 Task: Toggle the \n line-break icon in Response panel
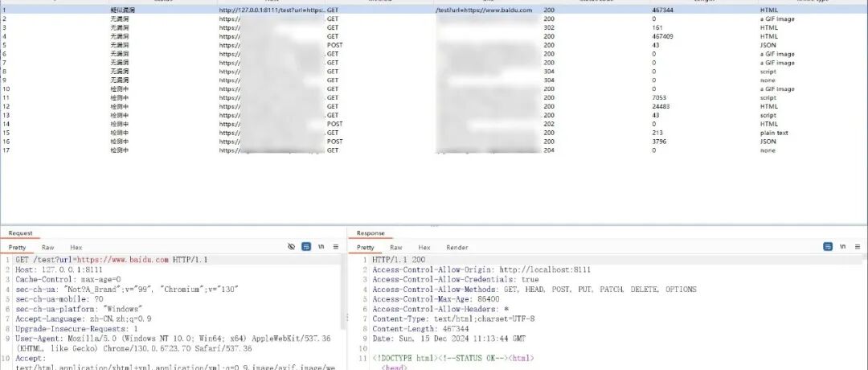(x=842, y=247)
